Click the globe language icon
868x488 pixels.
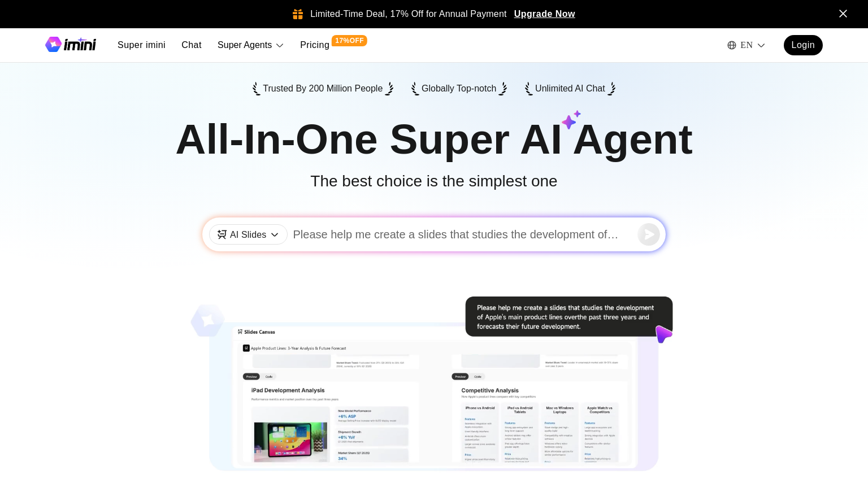click(732, 45)
